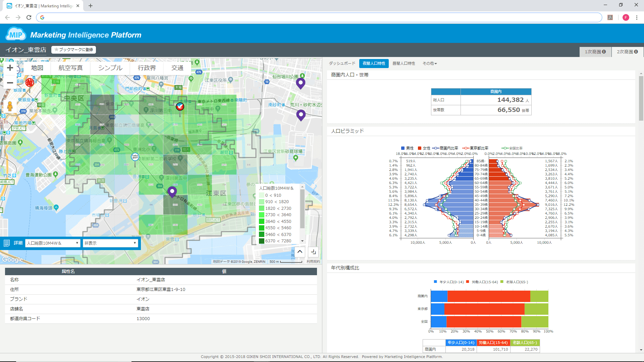Click the PDF extension icon
This screenshot has height=362, width=644.
(610, 17)
